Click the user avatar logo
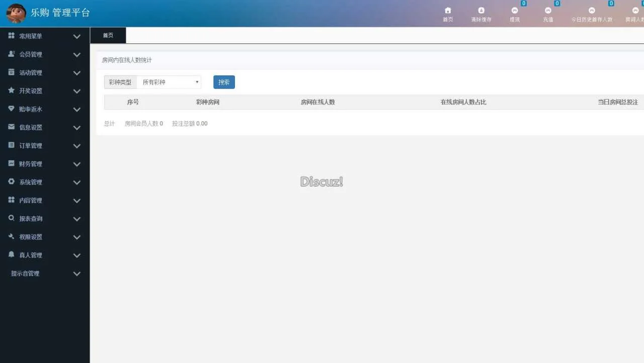Image resolution: width=644 pixels, height=363 pixels. click(x=16, y=13)
